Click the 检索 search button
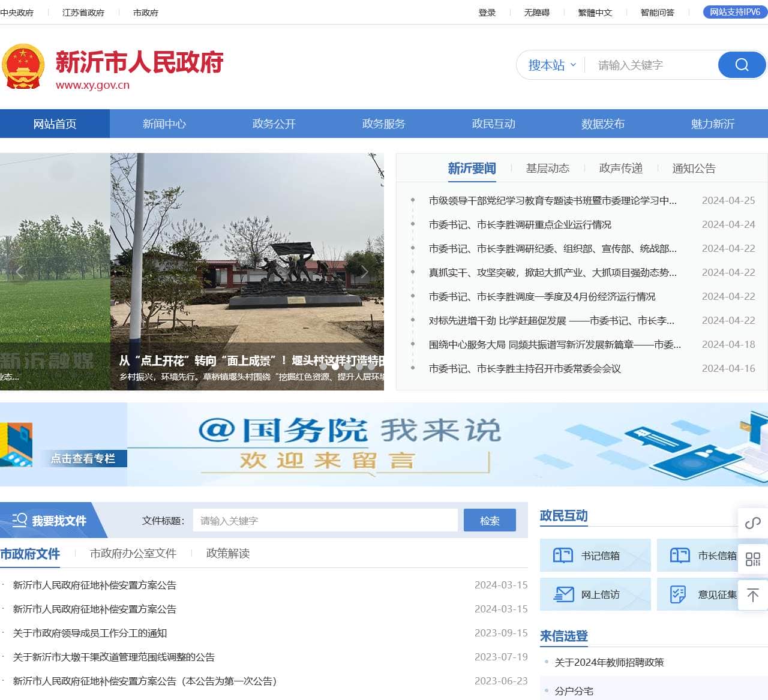 coord(490,520)
